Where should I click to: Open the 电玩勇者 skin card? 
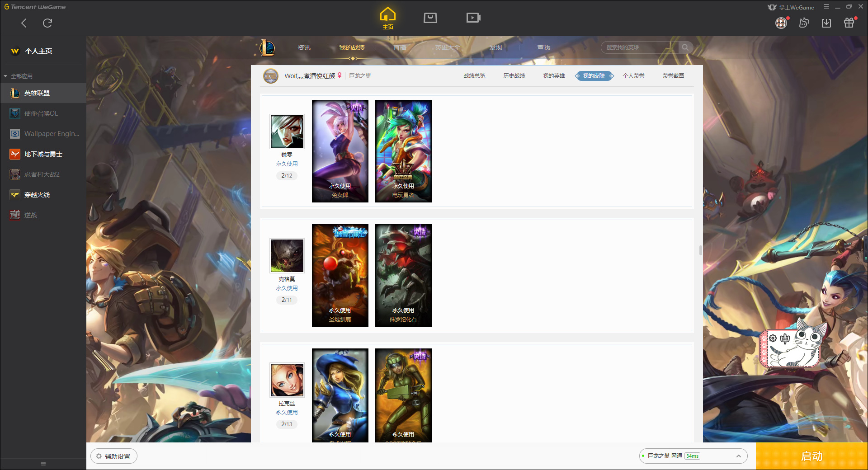tap(403, 151)
